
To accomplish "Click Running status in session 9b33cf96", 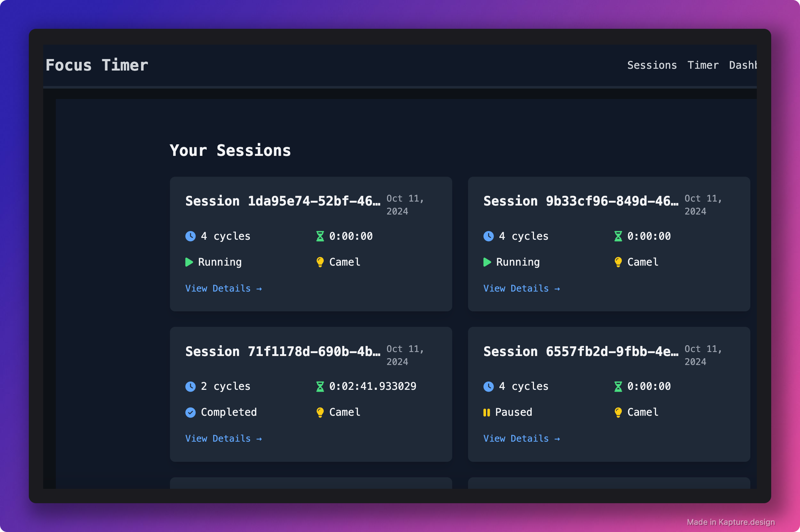I will (x=518, y=262).
